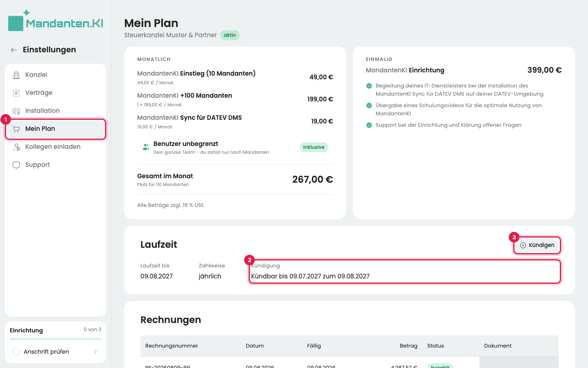The width and height of the screenshot is (588, 368).
Task: Tick the Anschrift prüfen circle
Action: coord(16,352)
